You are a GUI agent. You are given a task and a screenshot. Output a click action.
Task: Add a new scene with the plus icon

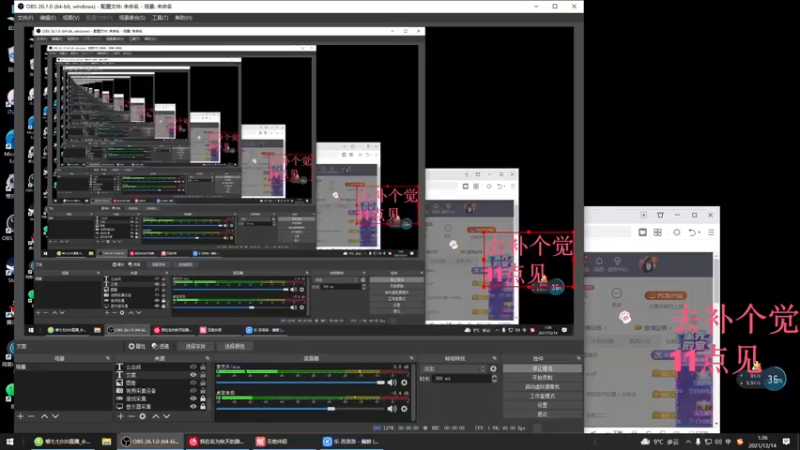[x=20, y=416]
